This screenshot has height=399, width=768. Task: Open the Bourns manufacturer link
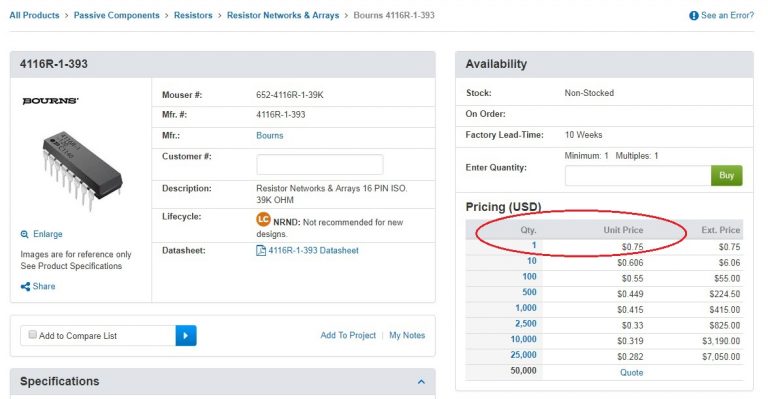(x=269, y=136)
